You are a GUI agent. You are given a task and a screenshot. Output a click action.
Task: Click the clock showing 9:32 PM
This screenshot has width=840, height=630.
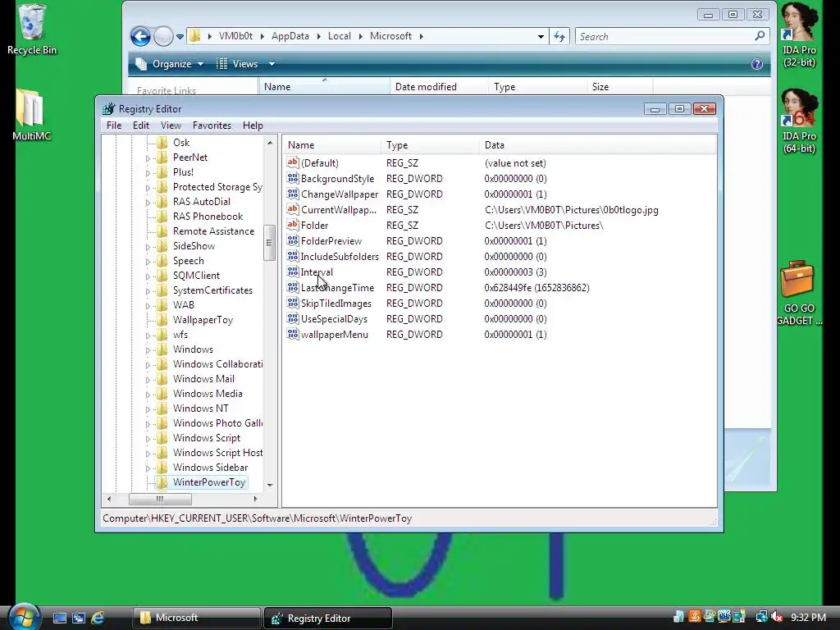(808, 617)
